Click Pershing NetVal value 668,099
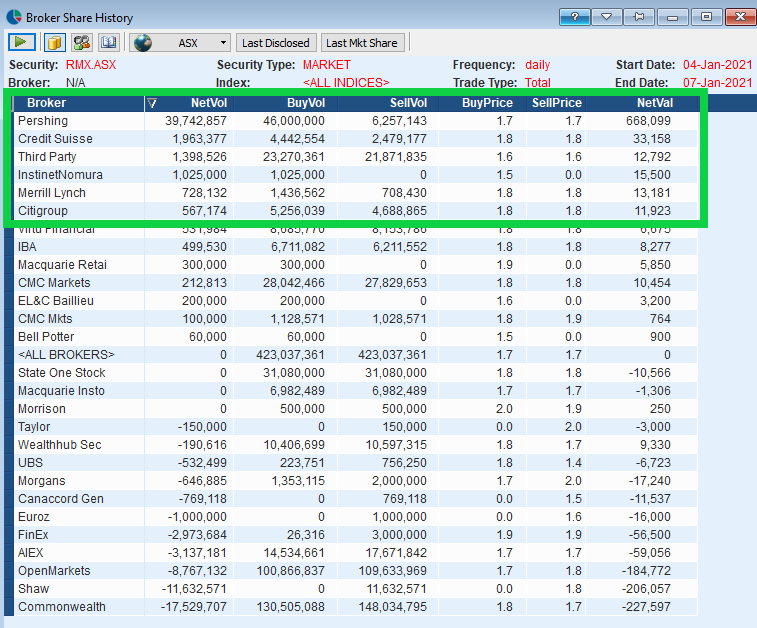The image size is (757, 628). tap(648, 121)
